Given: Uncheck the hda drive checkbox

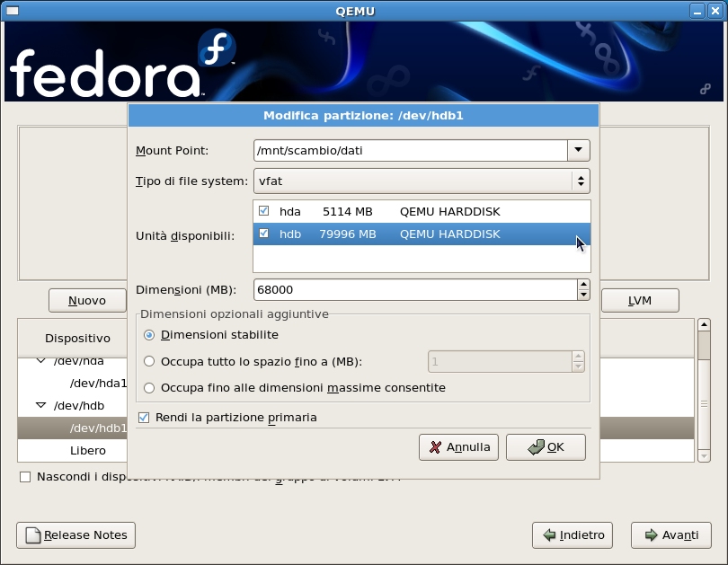Looking at the screenshot, I should tap(263, 211).
